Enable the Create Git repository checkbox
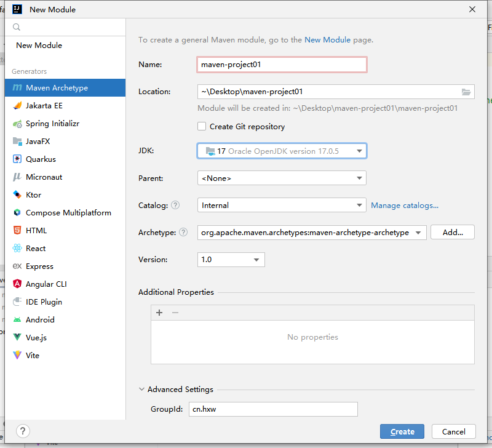This screenshot has height=448, width=492. pyautogui.click(x=202, y=127)
